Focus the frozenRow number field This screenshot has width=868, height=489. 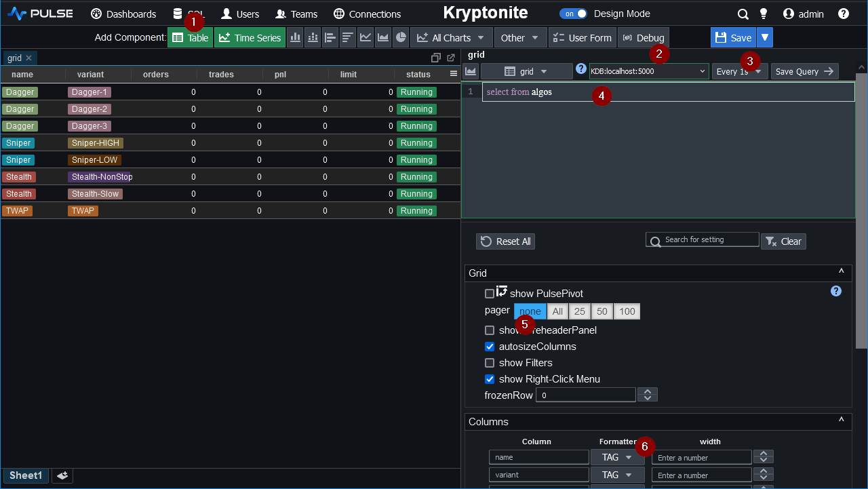pyautogui.click(x=586, y=395)
